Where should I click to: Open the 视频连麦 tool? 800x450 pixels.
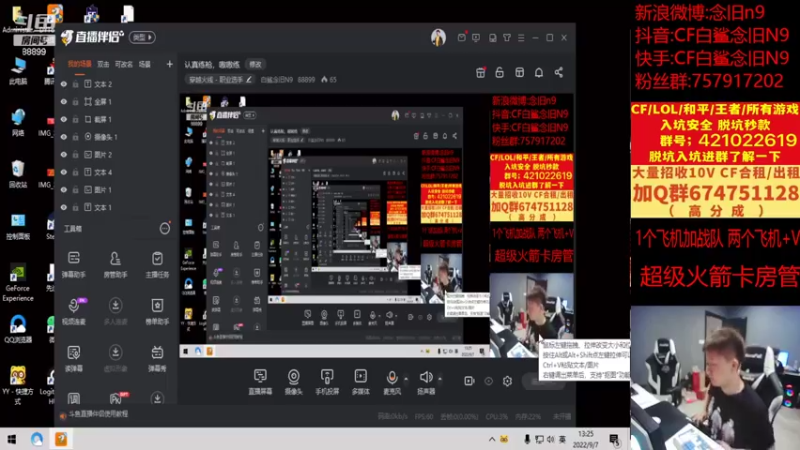click(x=74, y=311)
